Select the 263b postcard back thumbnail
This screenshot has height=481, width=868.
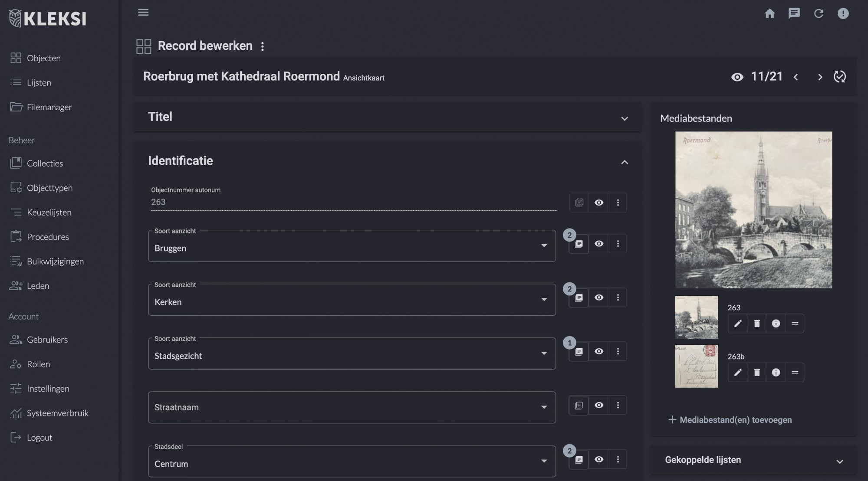pyautogui.click(x=696, y=366)
